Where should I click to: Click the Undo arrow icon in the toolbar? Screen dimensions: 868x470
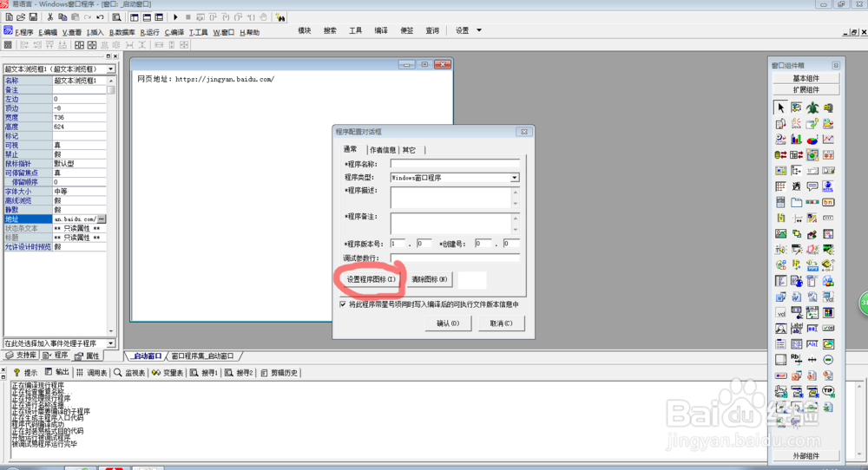pyautogui.click(x=100, y=17)
